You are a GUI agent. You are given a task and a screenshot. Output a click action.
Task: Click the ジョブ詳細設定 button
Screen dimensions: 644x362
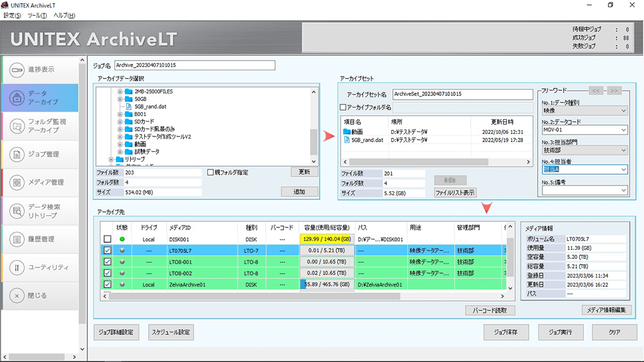[x=116, y=332]
